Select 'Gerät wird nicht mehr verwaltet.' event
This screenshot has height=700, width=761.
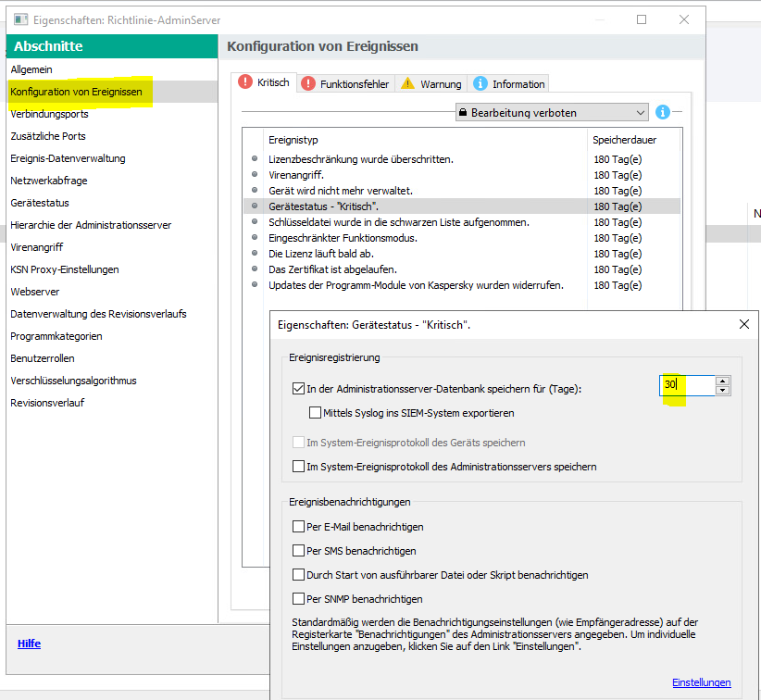click(x=462, y=191)
